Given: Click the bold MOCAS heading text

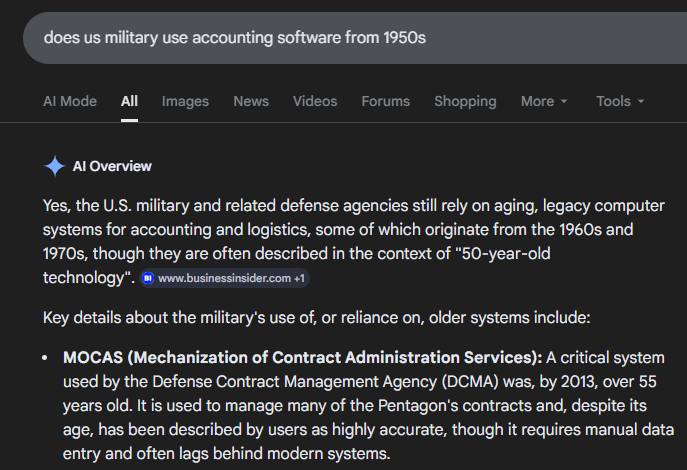Looking at the screenshot, I should click(302, 357).
